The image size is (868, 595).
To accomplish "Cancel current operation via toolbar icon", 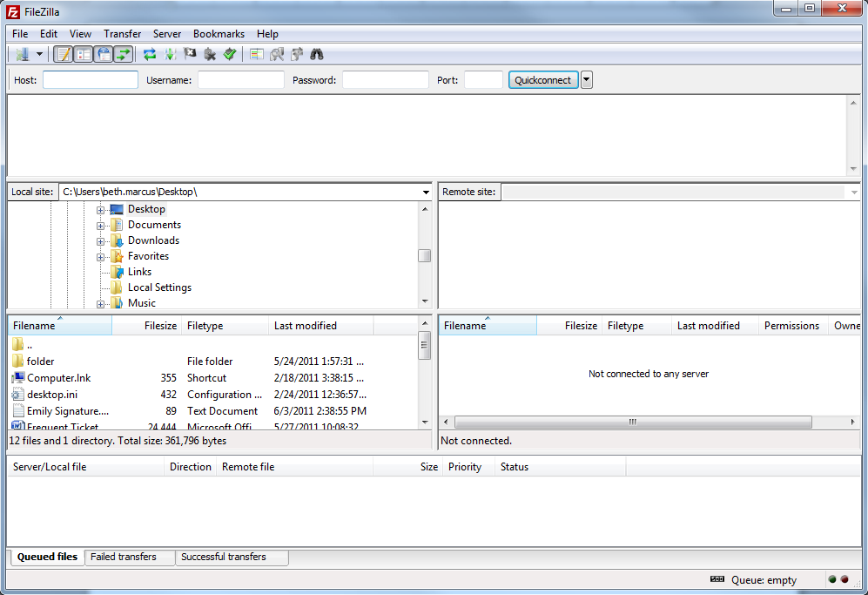I will [x=190, y=54].
